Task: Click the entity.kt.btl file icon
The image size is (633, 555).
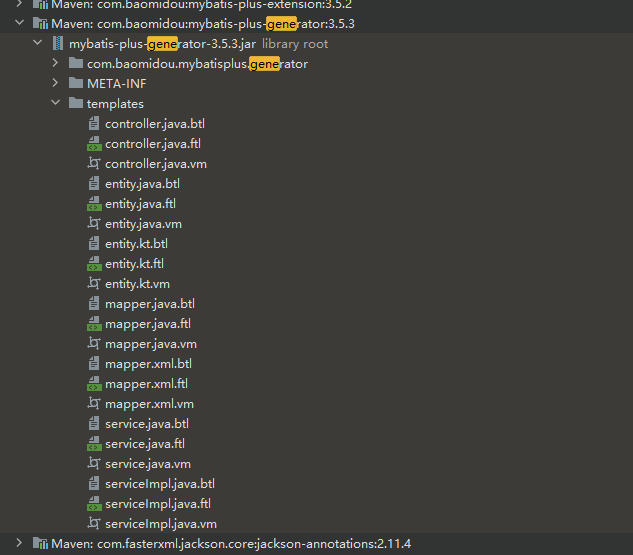Action: click(x=94, y=243)
